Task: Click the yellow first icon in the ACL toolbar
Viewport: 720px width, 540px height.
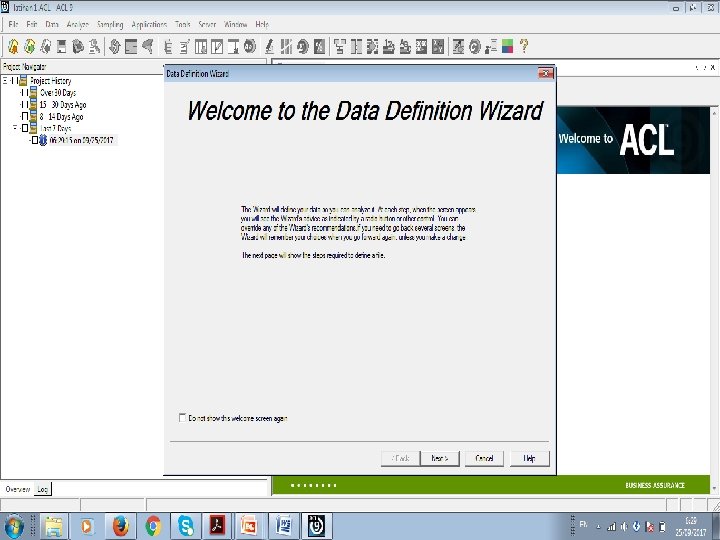Action: click(13, 46)
